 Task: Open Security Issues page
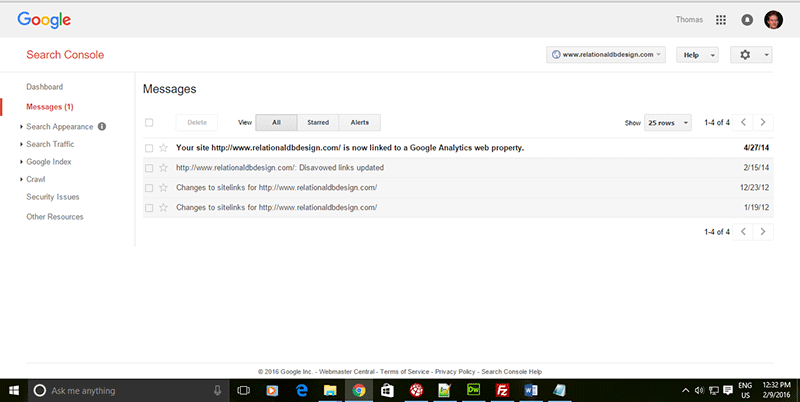(x=53, y=197)
